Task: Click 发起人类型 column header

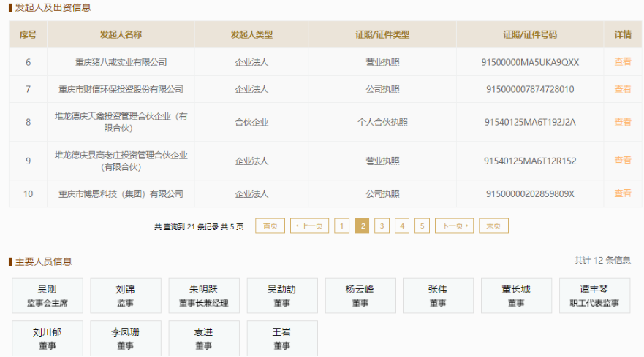Action: (x=251, y=34)
